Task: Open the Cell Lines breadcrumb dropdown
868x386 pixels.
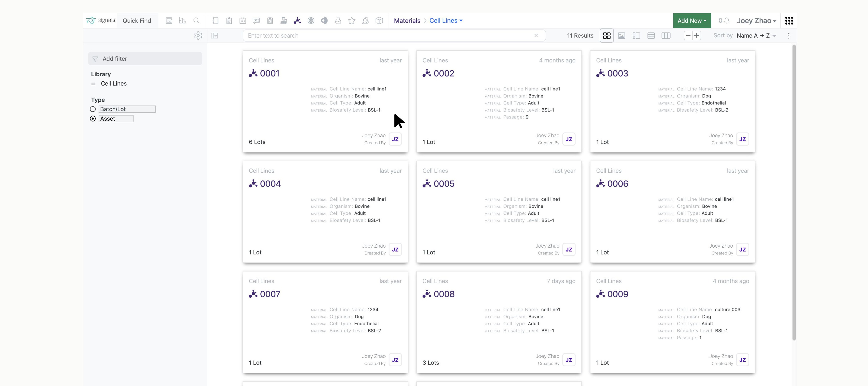Action: click(446, 21)
